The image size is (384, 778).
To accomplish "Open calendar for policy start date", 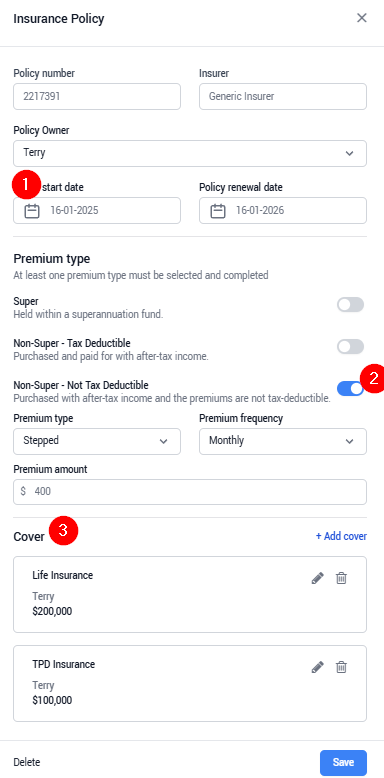I will (x=32, y=211).
